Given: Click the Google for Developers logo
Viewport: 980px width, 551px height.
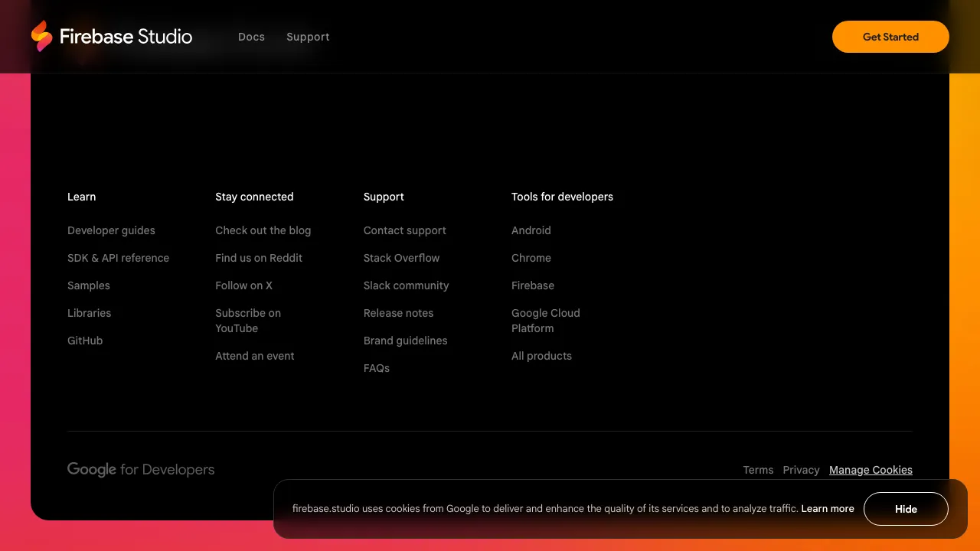Looking at the screenshot, I should [140, 469].
